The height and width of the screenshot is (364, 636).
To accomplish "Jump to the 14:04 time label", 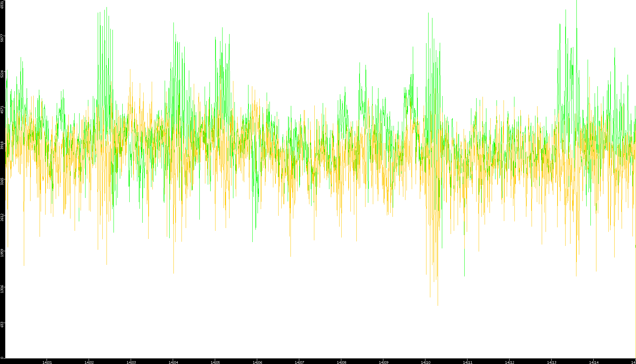I will click(x=173, y=362).
